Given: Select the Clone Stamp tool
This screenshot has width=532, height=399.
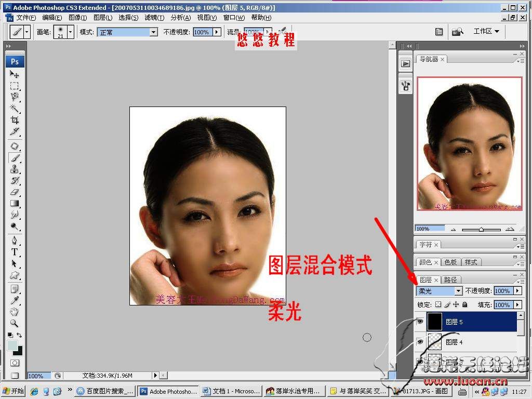Looking at the screenshot, I should click(14, 169).
